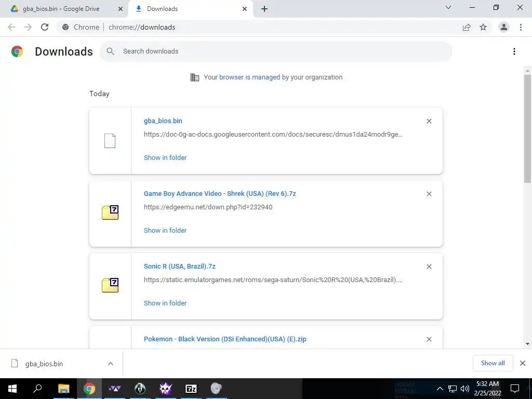Image resolution: width=532 pixels, height=399 pixels.
Task: Open Pokemon Black Version zip file
Action: click(x=225, y=339)
